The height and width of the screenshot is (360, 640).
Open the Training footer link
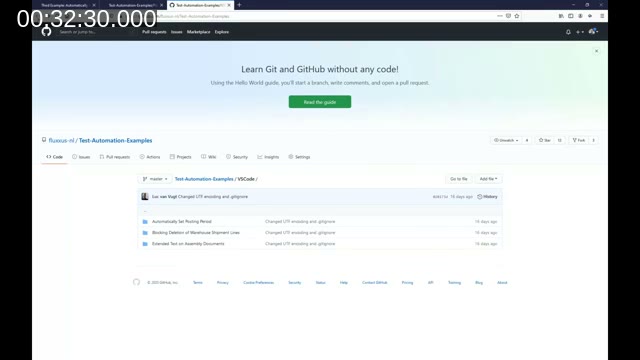(454, 282)
